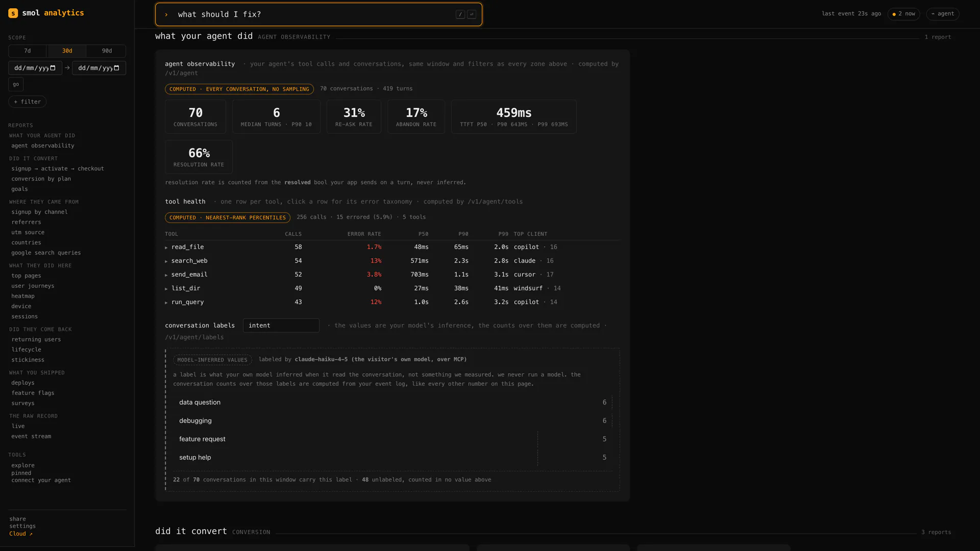980x551 pixels.
Task: Open the user journeys report
Action: [x=33, y=286]
